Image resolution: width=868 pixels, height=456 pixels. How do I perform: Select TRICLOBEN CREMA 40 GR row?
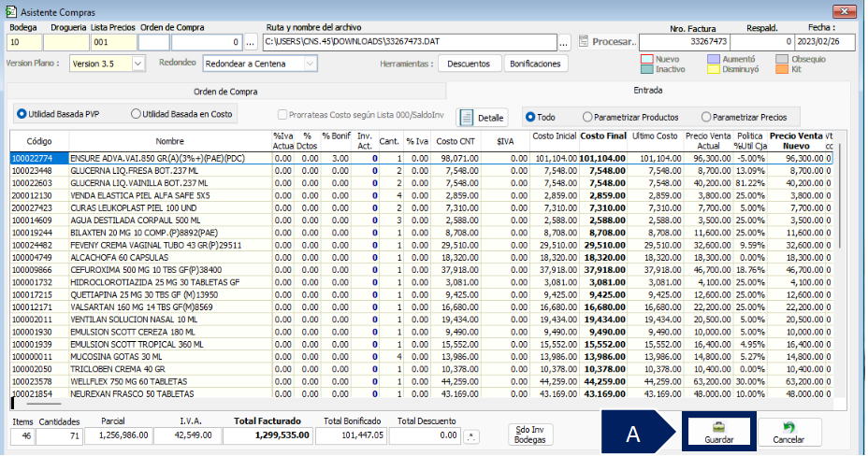421,369
